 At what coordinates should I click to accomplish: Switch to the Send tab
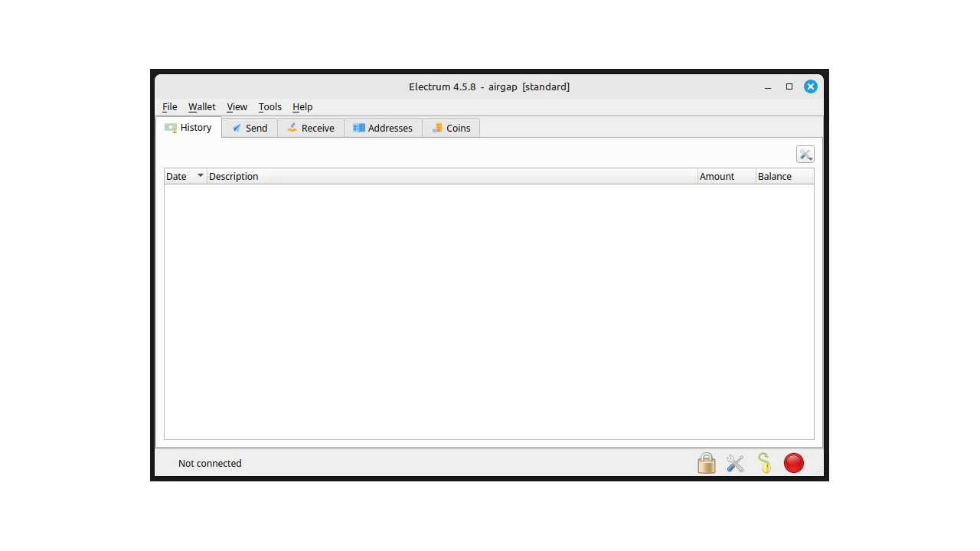tap(250, 128)
